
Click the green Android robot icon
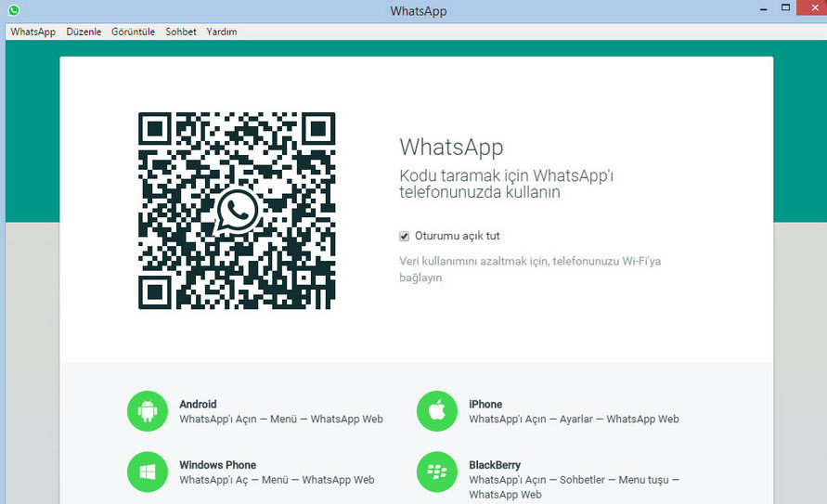pos(148,411)
